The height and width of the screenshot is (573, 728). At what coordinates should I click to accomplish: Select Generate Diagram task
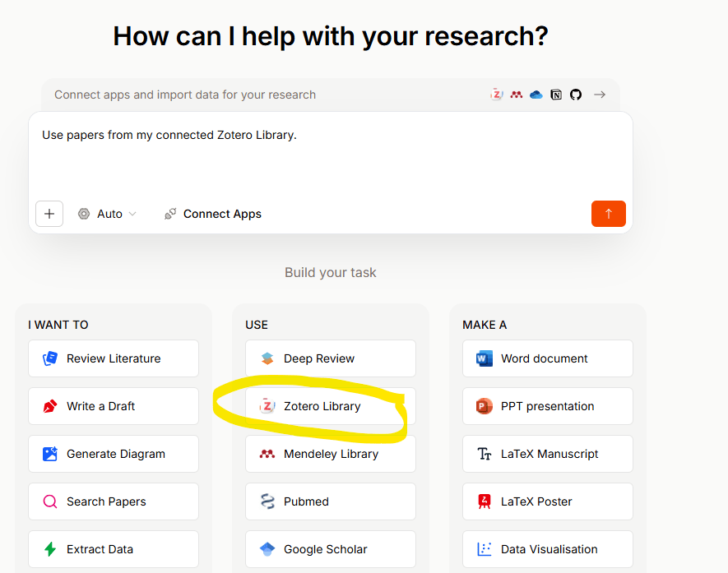click(x=114, y=454)
